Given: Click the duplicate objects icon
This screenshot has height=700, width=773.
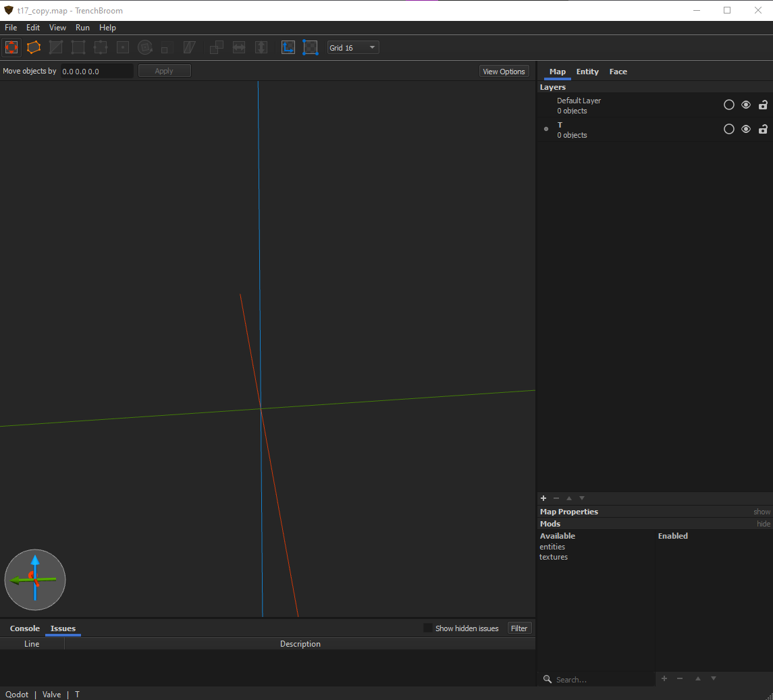Looking at the screenshot, I should [217, 47].
